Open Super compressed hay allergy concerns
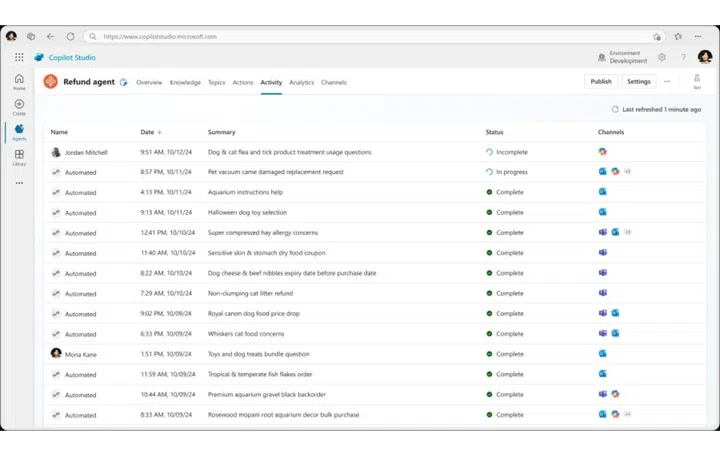Screen dimensions: 720x456 tap(263, 233)
